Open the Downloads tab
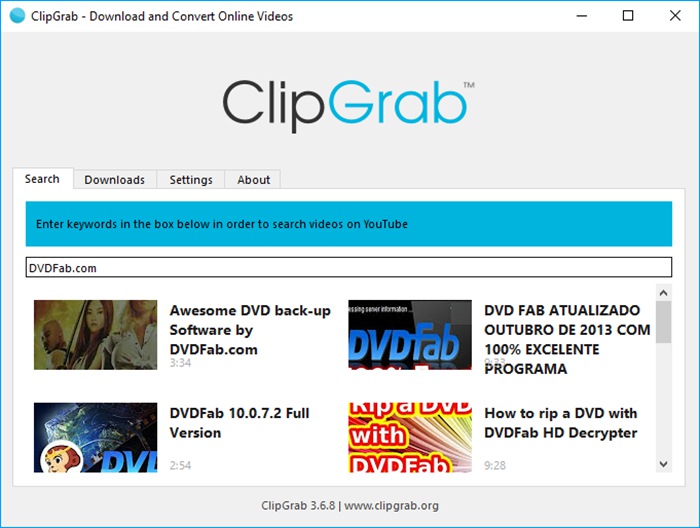This screenshot has height=528, width=700. click(x=114, y=180)
